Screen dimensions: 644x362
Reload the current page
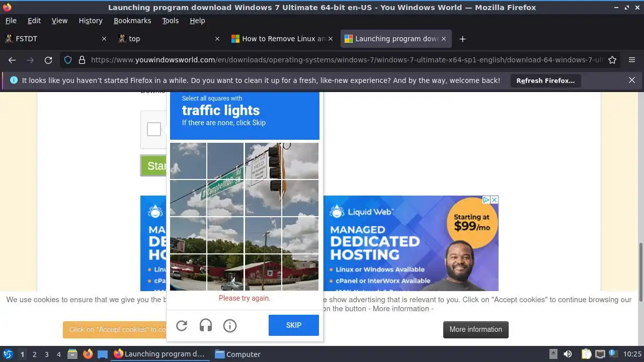pyautogui.click(x=48, y=60)
